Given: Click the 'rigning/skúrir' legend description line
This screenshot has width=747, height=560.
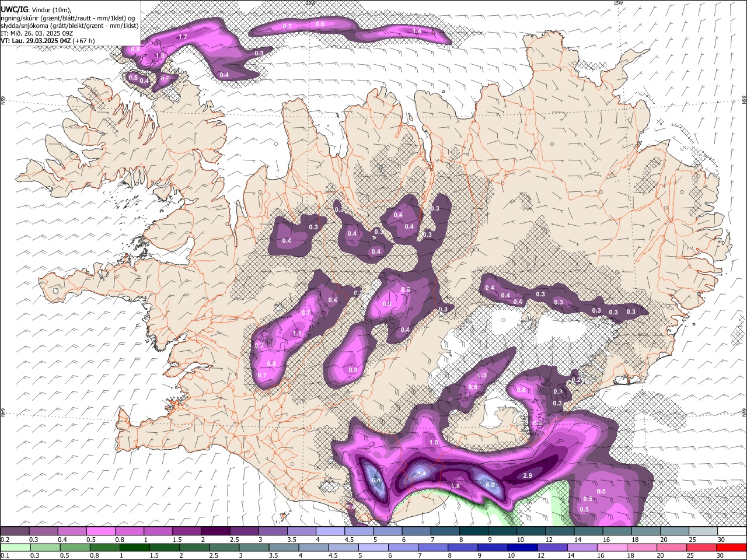Looking at the screenshot, I should click(67, 17).
